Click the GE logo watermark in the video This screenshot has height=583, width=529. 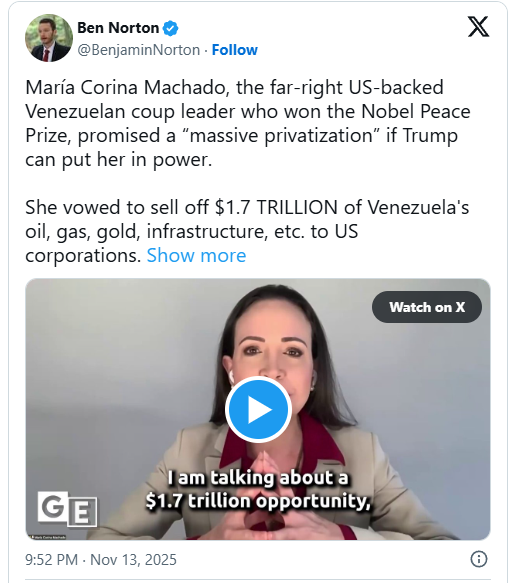67,509
